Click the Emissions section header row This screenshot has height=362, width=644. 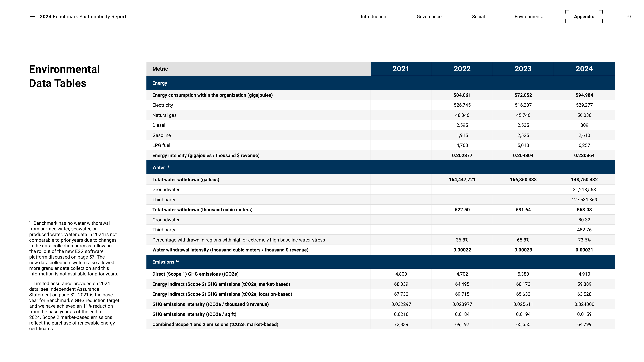click(x=381, y=262)
